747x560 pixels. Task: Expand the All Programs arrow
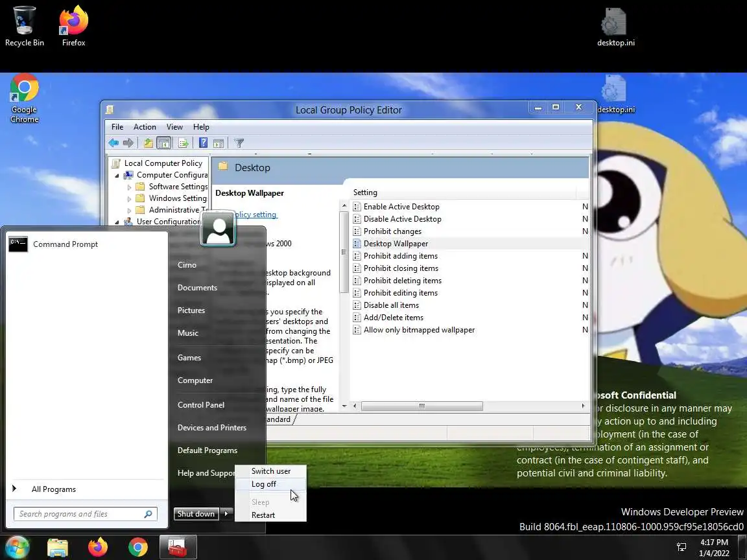(x=14, y=489)
